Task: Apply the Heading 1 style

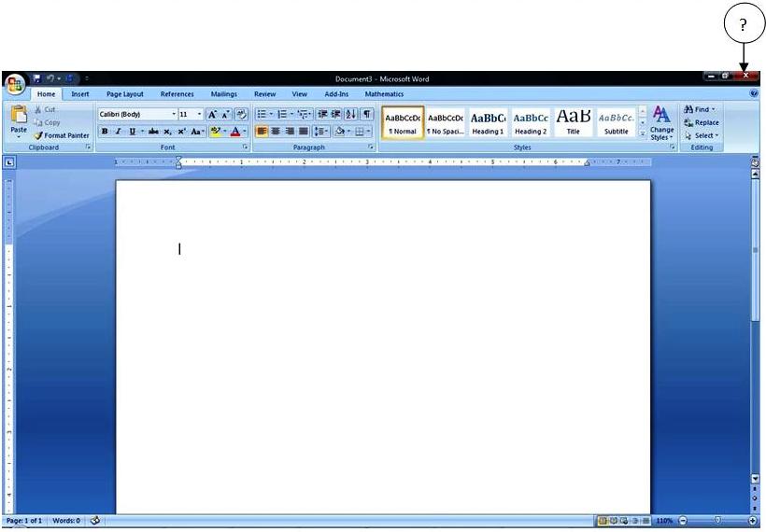Action: point(487,121)
